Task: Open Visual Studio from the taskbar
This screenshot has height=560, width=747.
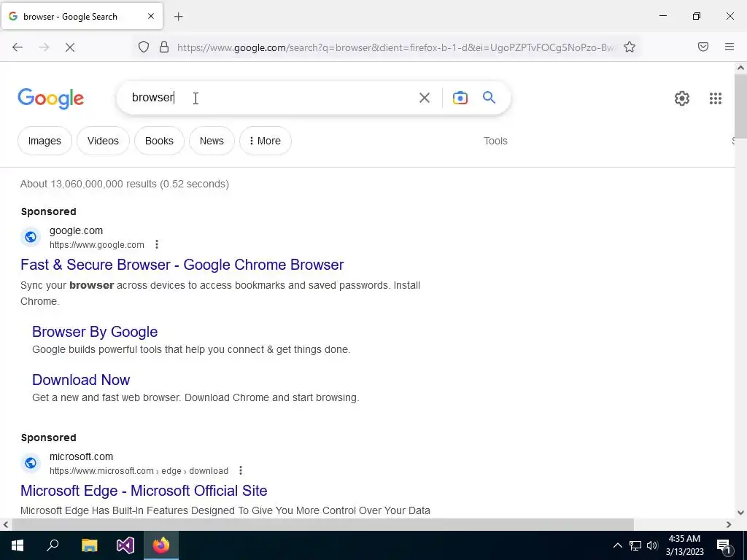Action: pos(125,545)
